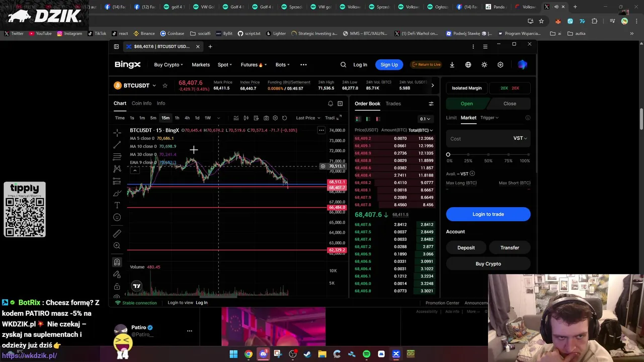Open BingX preferences hexagon icon
This screenshot has height=362, width=644.
click(500, 64)
